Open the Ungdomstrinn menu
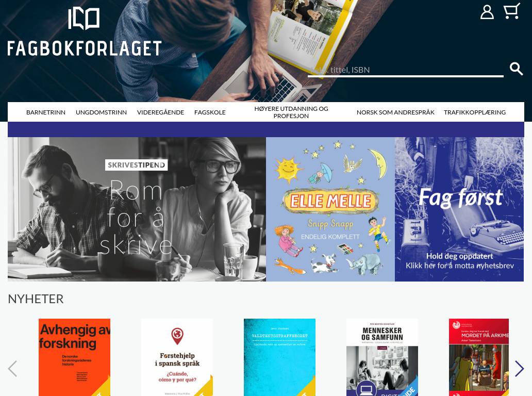Viewport: 532px width, 396px height. coord(101,112)
